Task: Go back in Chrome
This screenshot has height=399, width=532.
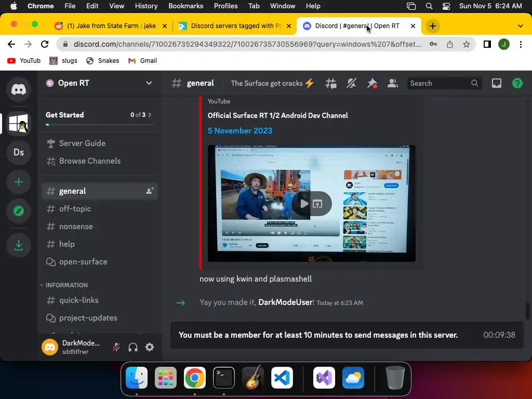Action: coord(11,44)
